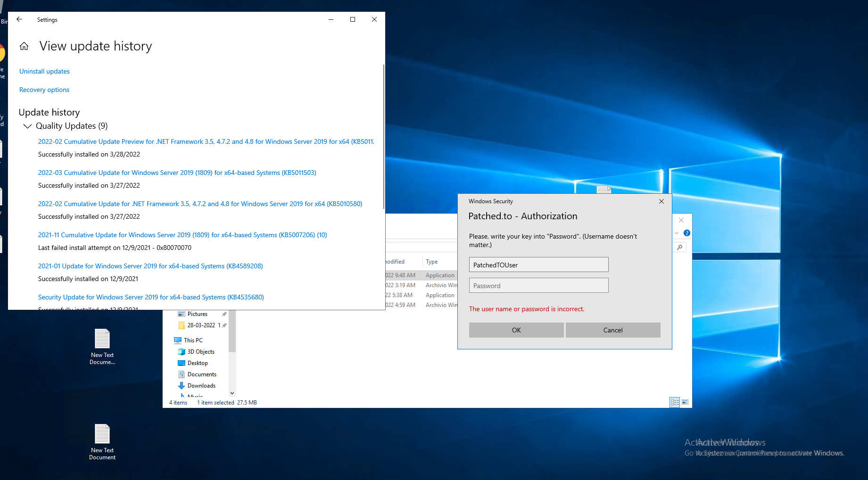Click 'Successfully installed on 3/28/2022' text
The height and width of the screenshot is (480, 868).
(89, 154)
